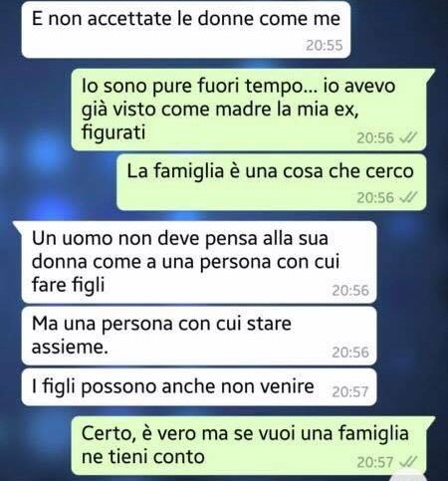
Task: Select the 'I figli possono anche non venire' bubble
Action: click(x=199, y=387)
